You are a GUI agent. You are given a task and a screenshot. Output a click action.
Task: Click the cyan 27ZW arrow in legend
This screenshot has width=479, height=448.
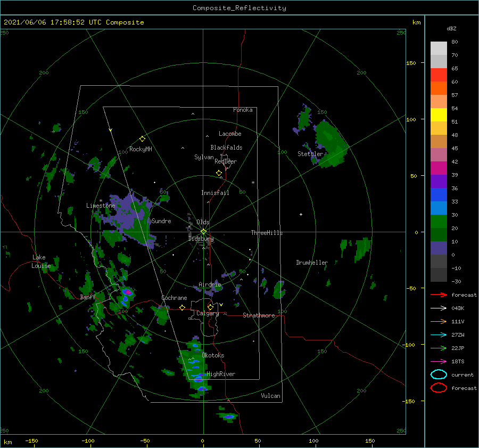[x=439, y=335]
